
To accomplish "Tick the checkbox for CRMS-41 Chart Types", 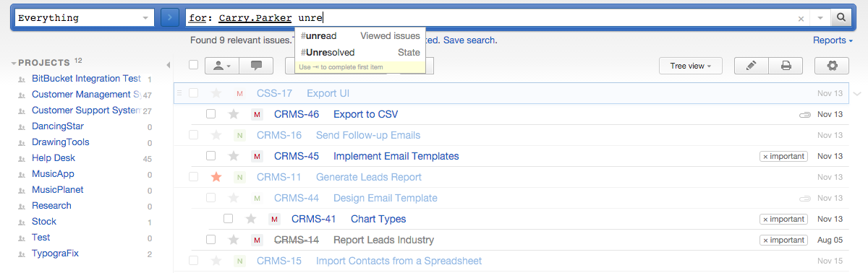I will pyautogui.click(x=229, y=219).
